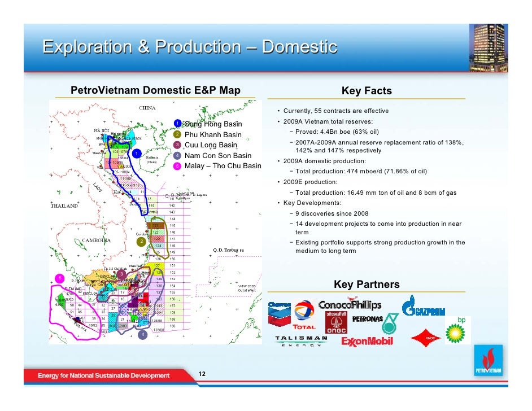Screen dimensions: 532x411
Task: Select the red ExxonMobil logo
Action: (367, 341)
